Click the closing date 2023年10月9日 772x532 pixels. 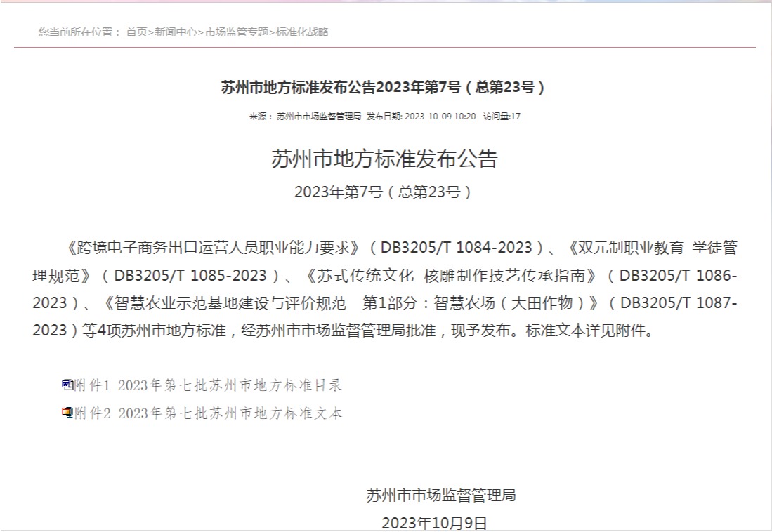pyautogui.click(x=433, y=523)
